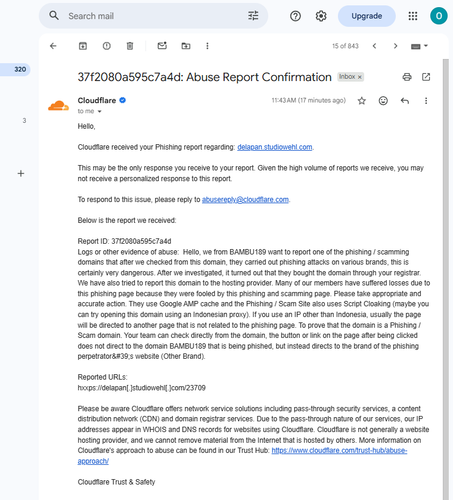Screen dimensions: 453x500
Task: Expand the 'to me' recipient details
Action: (99, 112)
